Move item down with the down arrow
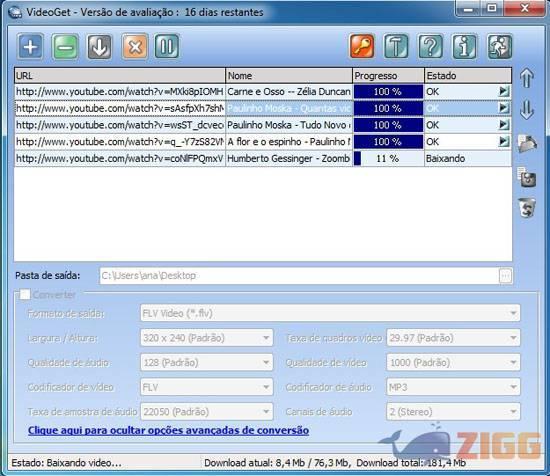 [526, 110]
